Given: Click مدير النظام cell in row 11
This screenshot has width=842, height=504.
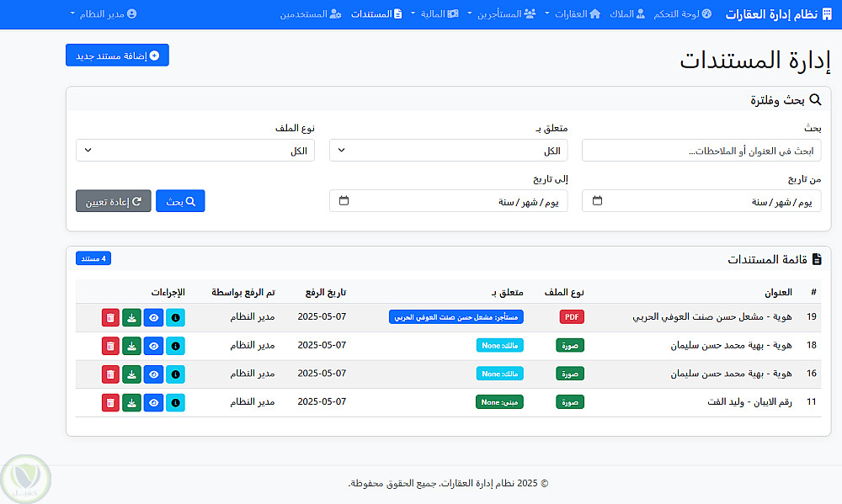Looking at the screenshot, I should 253,401.
